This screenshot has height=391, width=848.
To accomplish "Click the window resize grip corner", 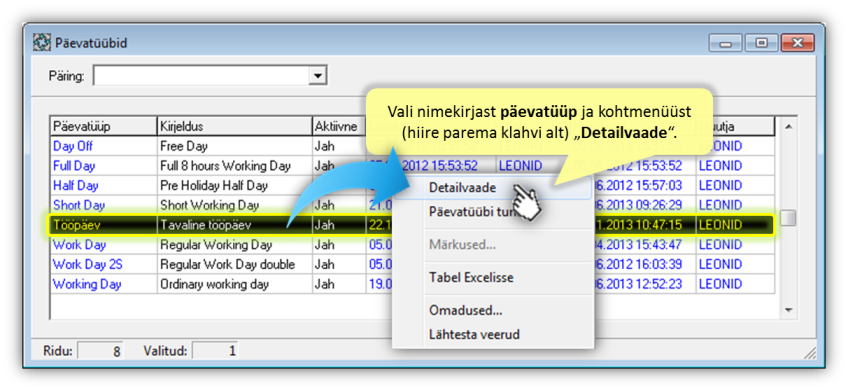I will (810, 353).
